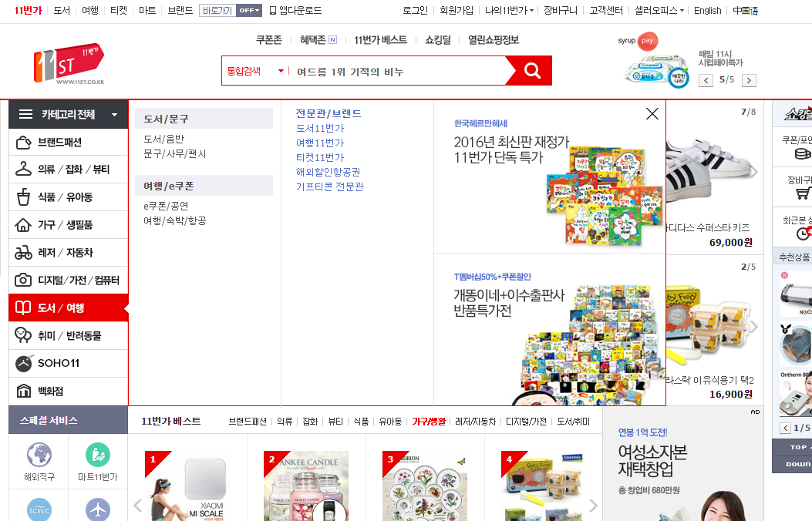Open 해외할인항공권 link

point(328,172)
